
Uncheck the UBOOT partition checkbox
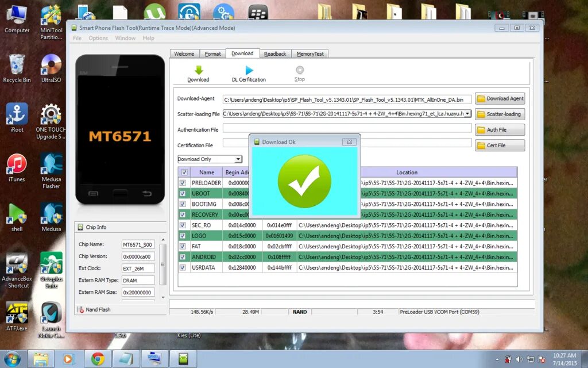click(183, 193)
